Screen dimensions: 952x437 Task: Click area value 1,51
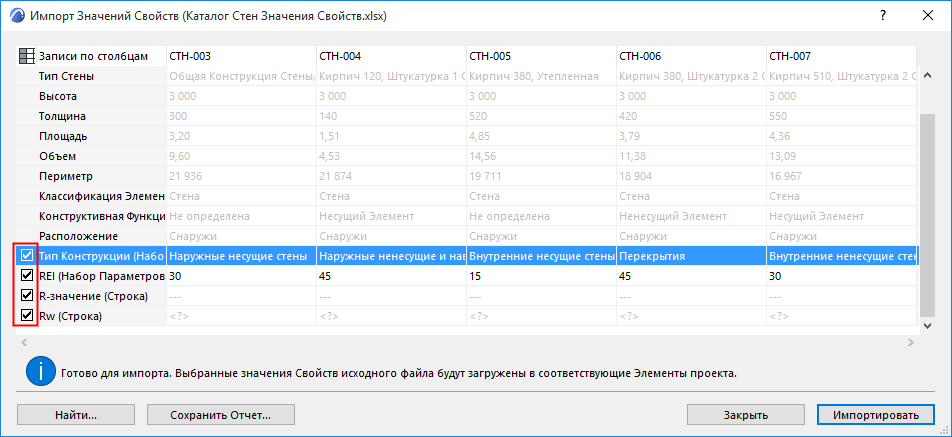(x=391, y=136)
